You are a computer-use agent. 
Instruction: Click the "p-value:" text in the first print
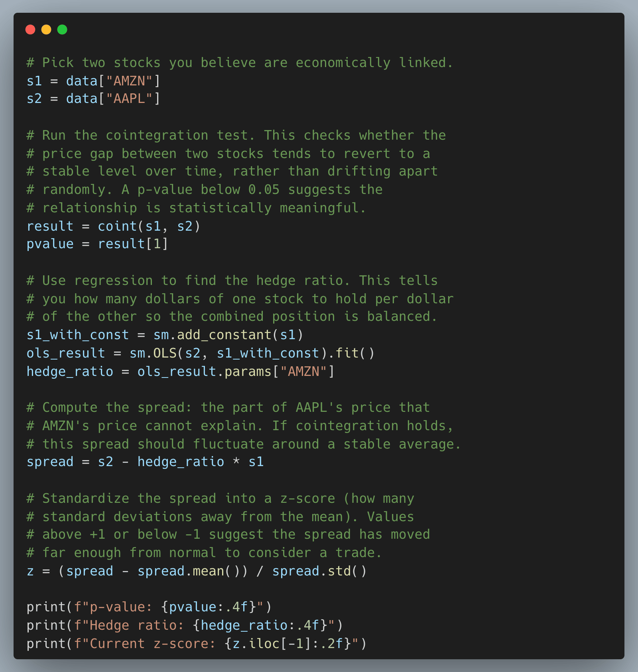pyautogui.click(x=121, y=607)
